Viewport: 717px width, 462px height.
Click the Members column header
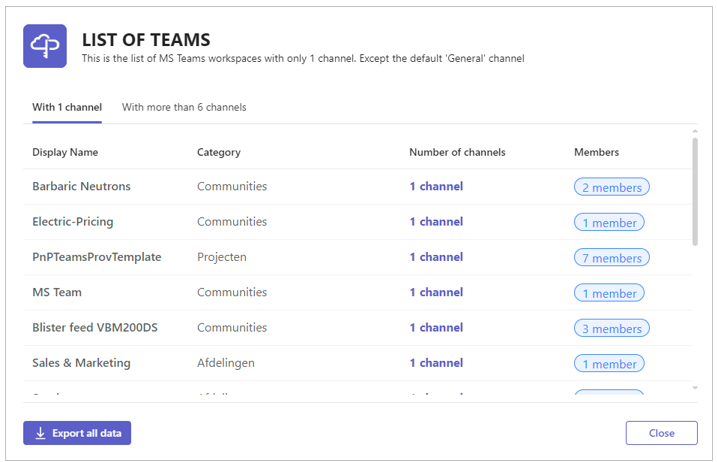coord(596,152)
